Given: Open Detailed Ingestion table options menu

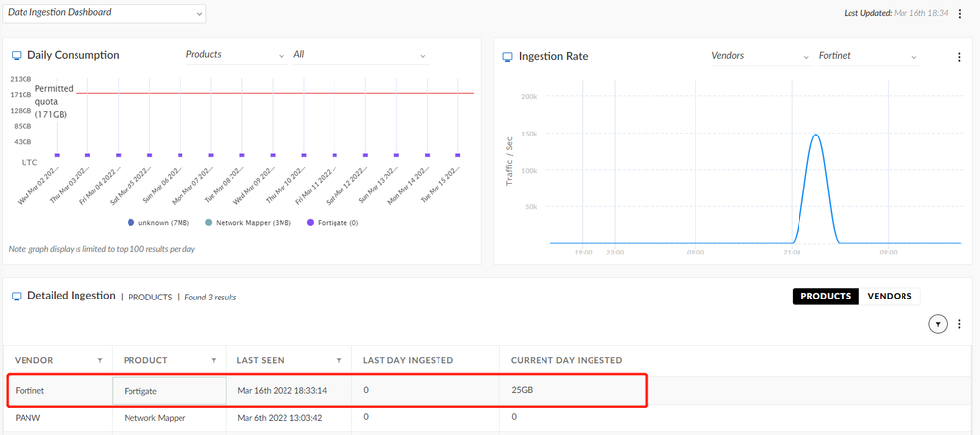Looking at the screenshot, I should coord(960,324).
